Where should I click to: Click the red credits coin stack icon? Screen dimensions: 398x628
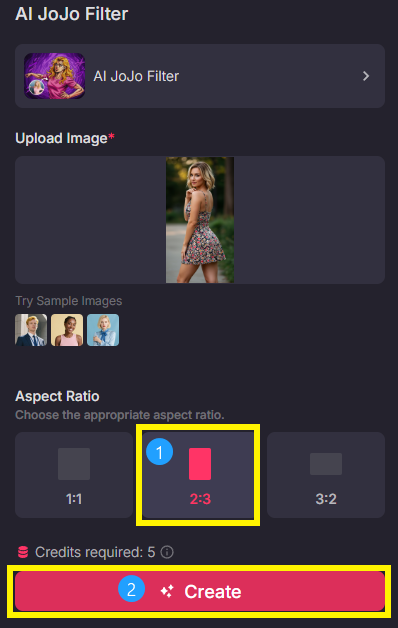pyautogui.click(x=23, y=552)
